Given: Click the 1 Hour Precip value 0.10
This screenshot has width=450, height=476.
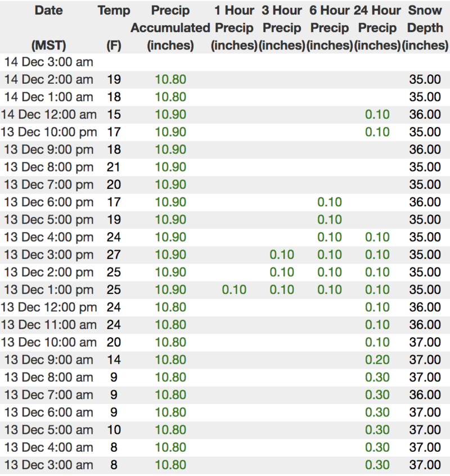Looking at the screenshot, I should point(234,290).
